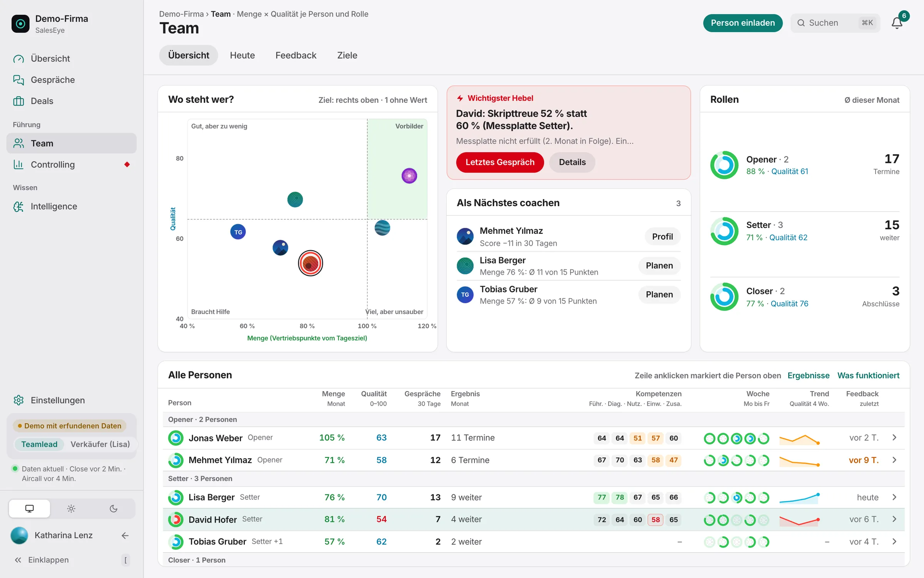
Task: Expand Mehmet Yılmaz row chevron
Action: point(894,460)
